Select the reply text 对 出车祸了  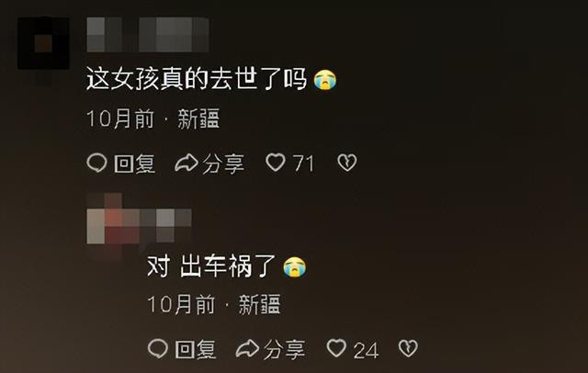click(x=211, y=266)
